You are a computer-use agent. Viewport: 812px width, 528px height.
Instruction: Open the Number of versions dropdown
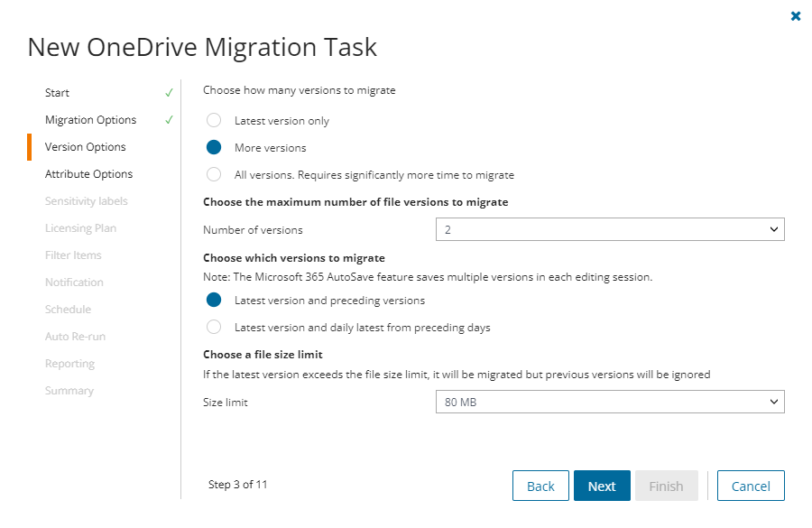[x=609, y=230]
